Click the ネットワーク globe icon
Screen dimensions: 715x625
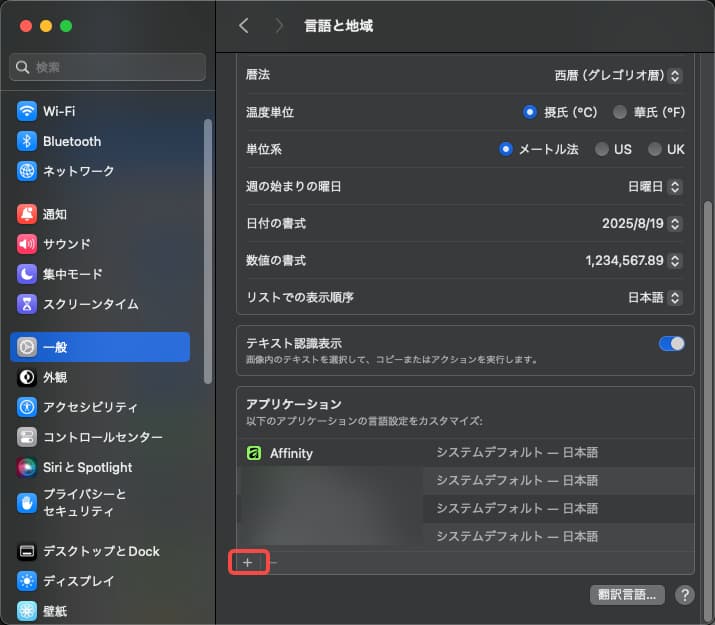pyautogui.click(x=27, y=171)
